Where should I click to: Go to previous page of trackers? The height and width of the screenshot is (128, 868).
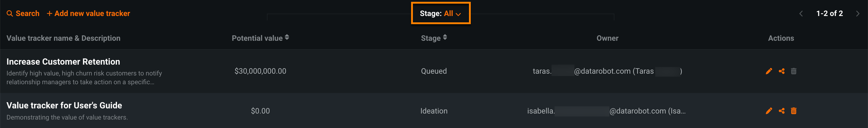pos(801,14)
